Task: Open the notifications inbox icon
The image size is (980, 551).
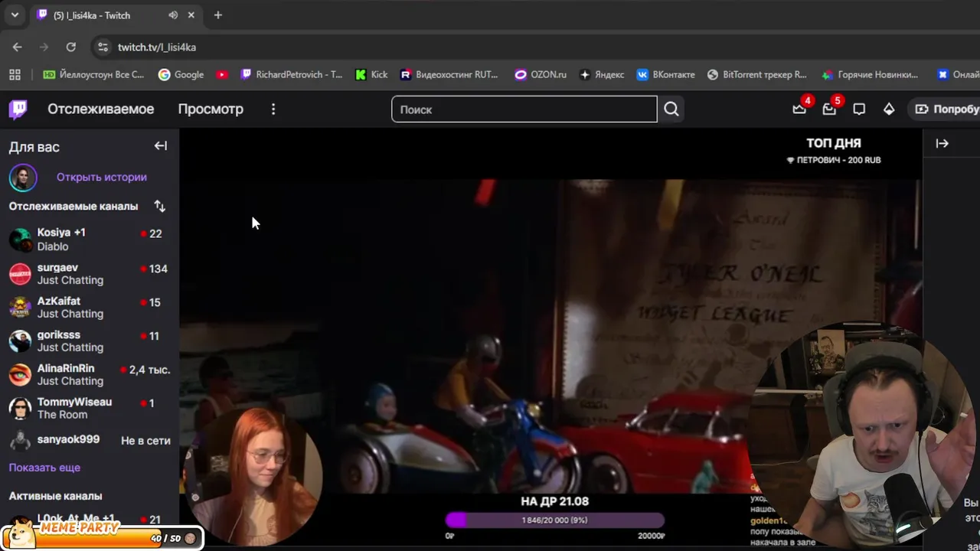Action: click(x=829, y=109)
